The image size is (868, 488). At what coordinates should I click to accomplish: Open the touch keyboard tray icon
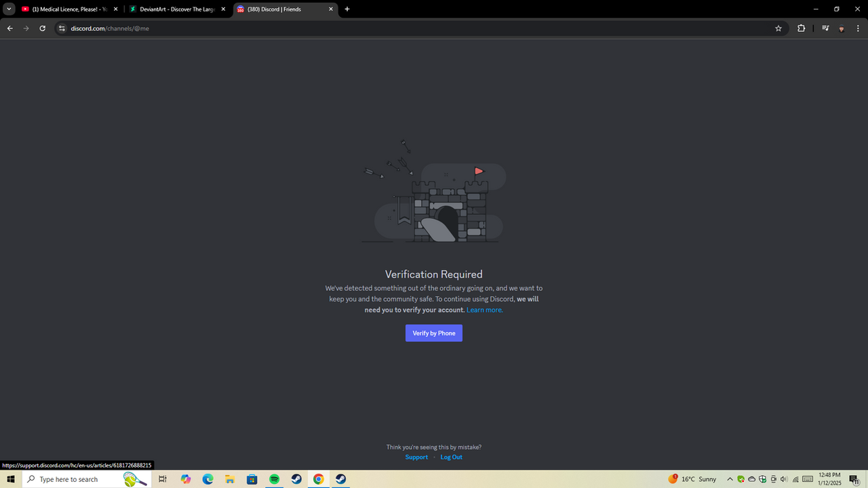coord(807,479)
